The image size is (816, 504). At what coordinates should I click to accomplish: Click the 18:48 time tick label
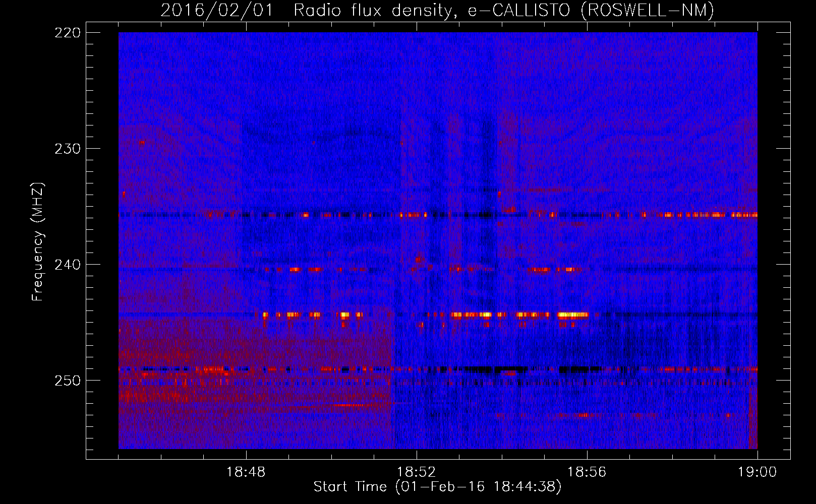[246, 472]
